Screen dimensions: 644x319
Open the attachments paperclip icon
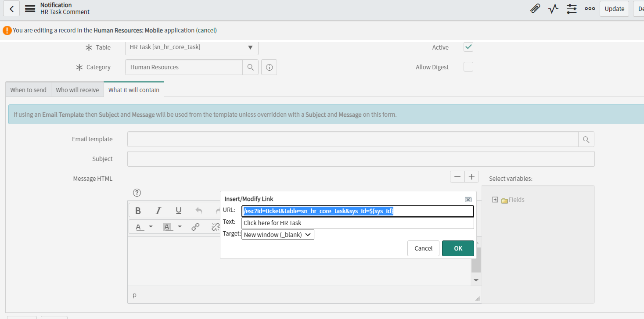535,9
